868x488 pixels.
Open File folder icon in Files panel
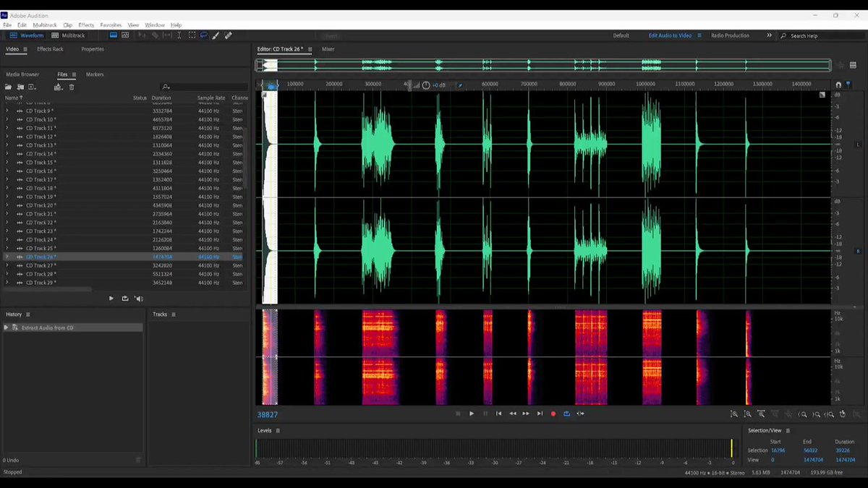tap(9, 87)
